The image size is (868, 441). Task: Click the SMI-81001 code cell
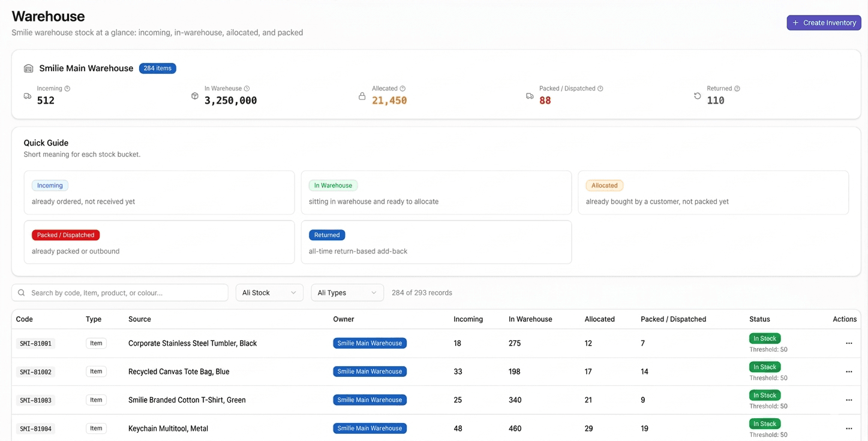(36, 343)
